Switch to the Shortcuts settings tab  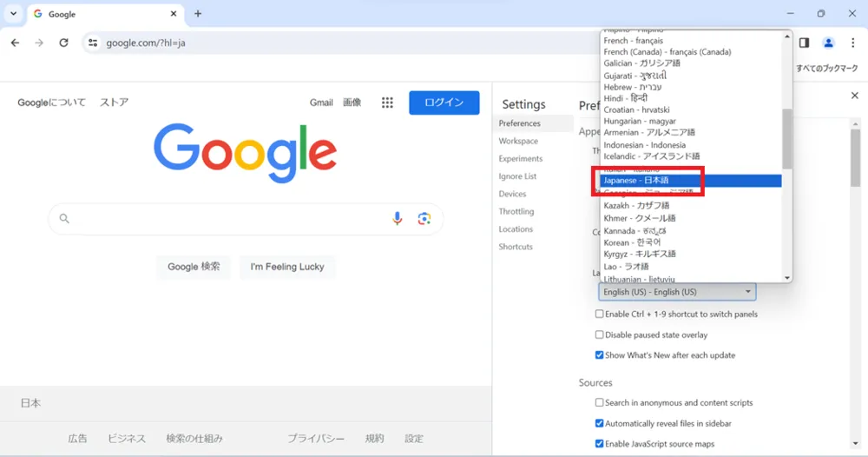[516, 247]
